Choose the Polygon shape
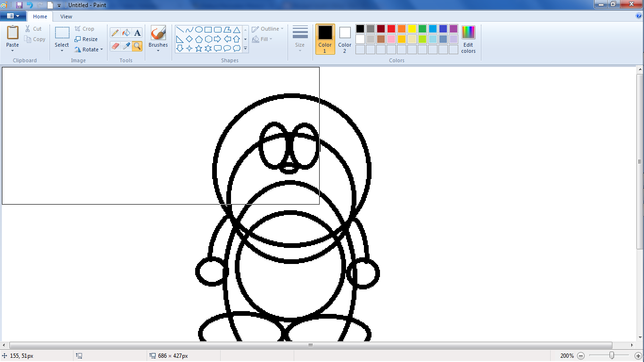The width and height of the screenshot is (644, 362). click(227, 30)
